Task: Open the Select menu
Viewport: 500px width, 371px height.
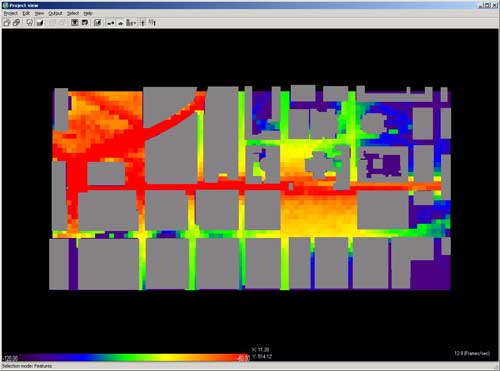Action: (73, 13)
